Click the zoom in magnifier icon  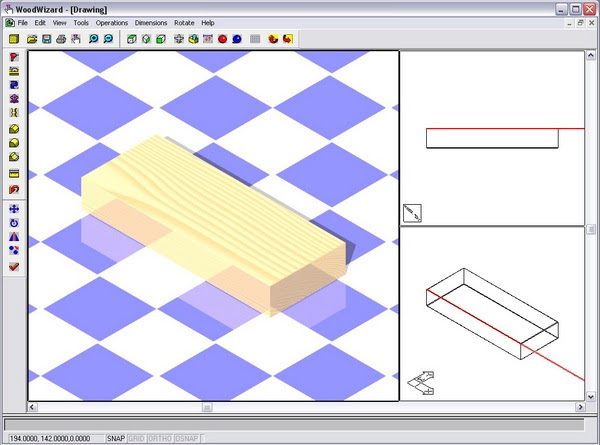pos(93,39)
